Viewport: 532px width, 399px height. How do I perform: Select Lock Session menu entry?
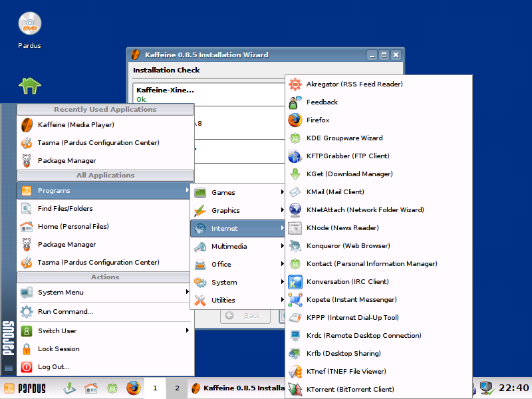point(106,348)
